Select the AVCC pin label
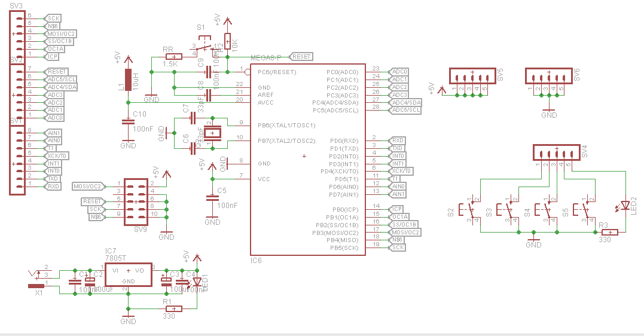This screenshot has width=644, height=336. tap(265, 103)
